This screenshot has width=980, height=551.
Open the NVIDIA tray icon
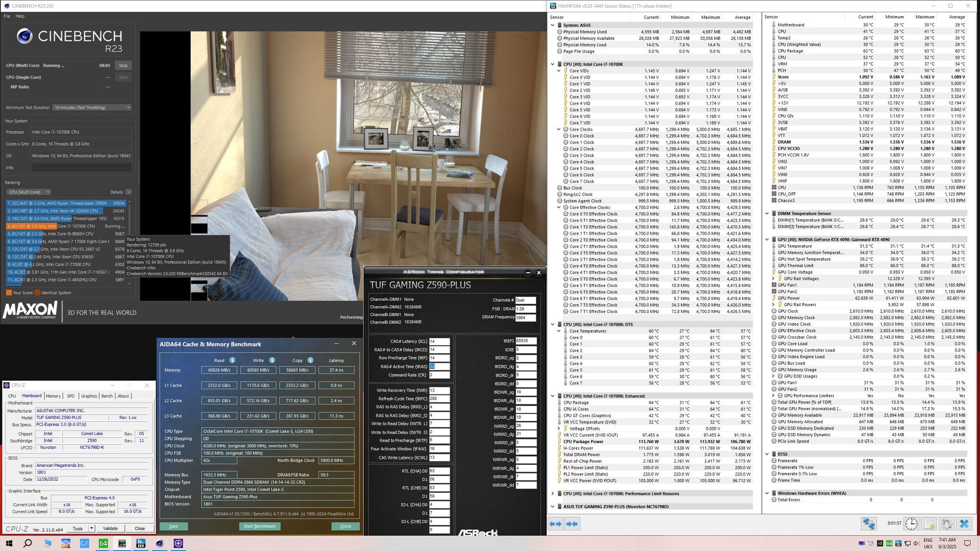point(880,543)
